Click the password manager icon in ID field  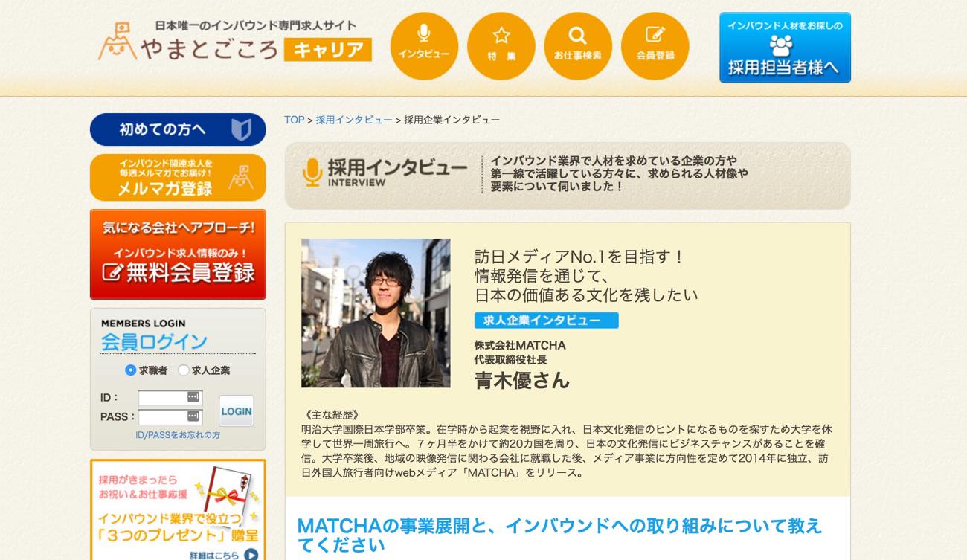193,397
